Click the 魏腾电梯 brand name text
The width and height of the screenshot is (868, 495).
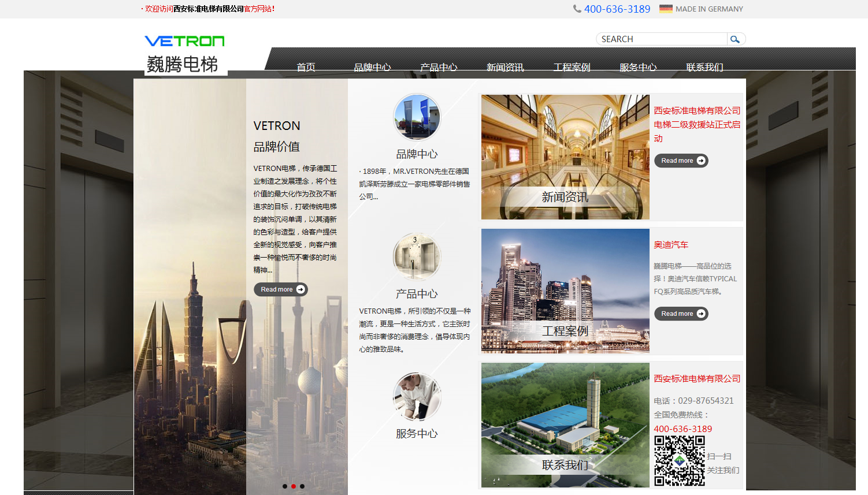[183, 64]
